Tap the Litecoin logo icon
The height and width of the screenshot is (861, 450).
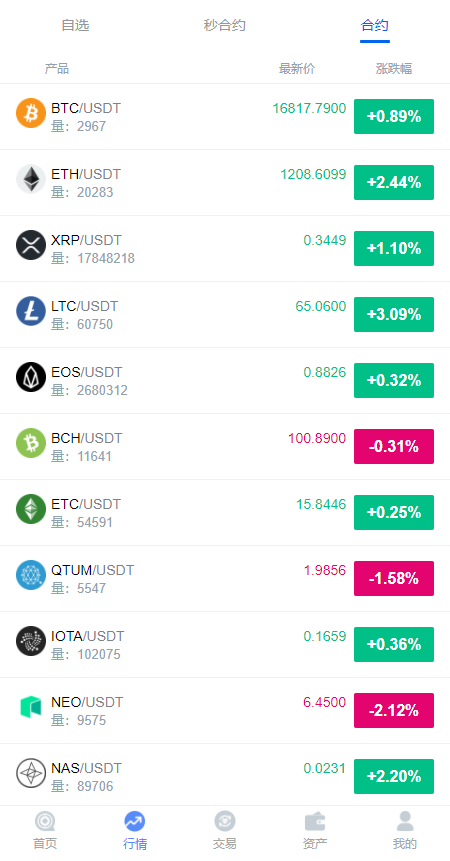(x=31, y=311)
